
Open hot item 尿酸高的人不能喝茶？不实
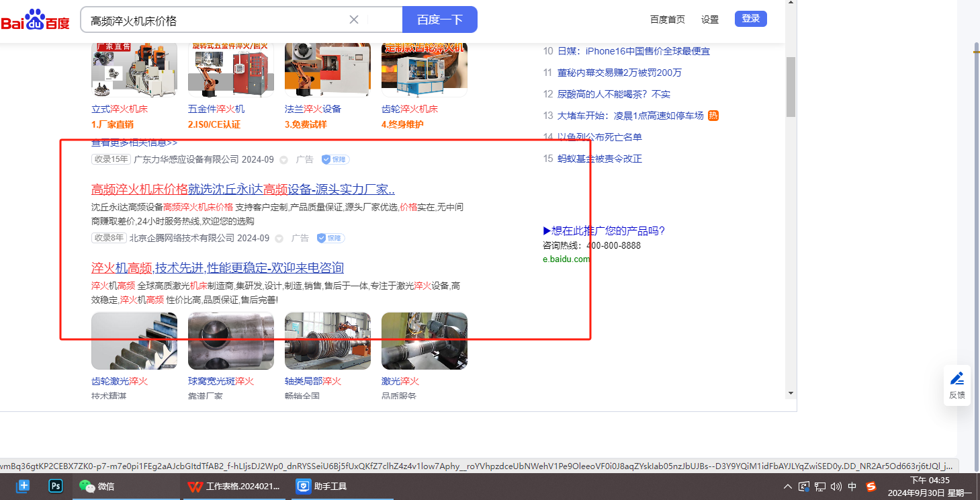614,94
